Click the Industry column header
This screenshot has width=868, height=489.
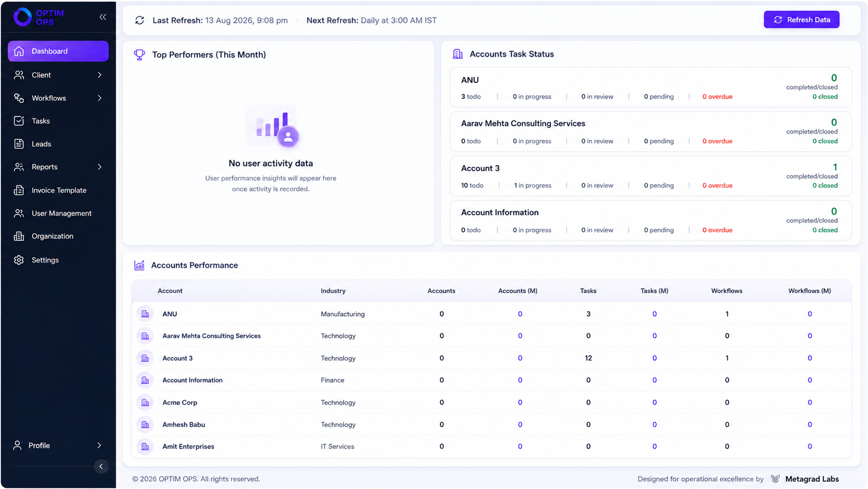pyautogui.click(x=333, y=291)
